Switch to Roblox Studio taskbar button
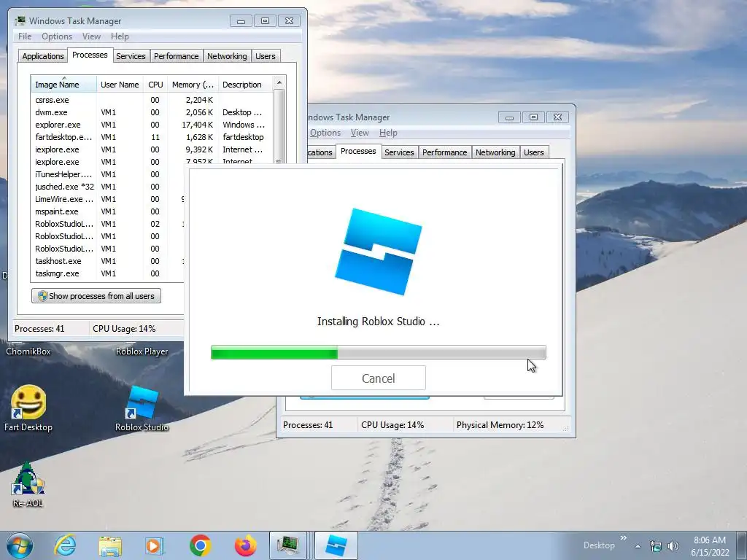This screenshot has width=747, height=560. coord(336,545)
